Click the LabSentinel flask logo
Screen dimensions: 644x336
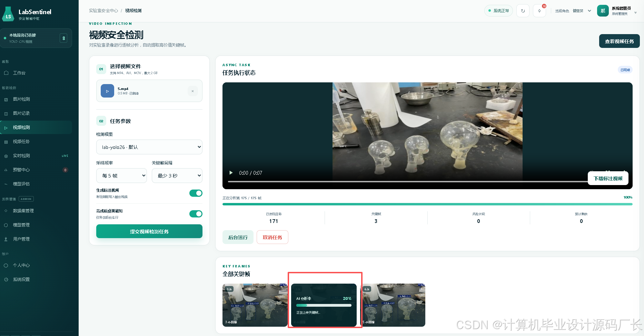[x=8, y=14]
